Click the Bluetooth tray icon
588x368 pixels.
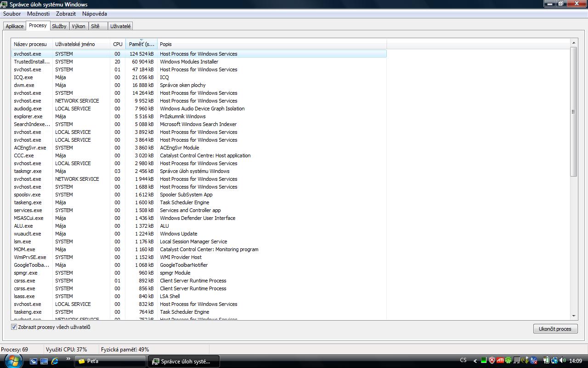point(533,361)
